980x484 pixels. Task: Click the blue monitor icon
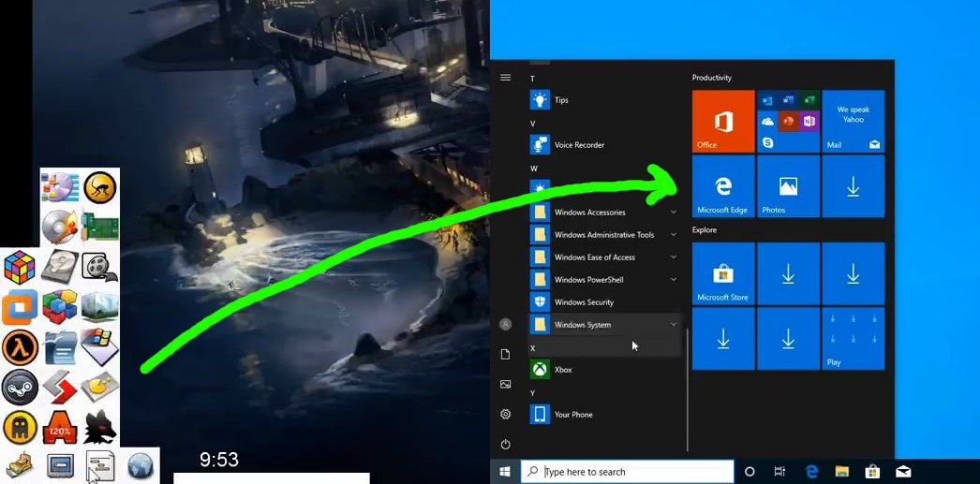click(x=61, y=466)
